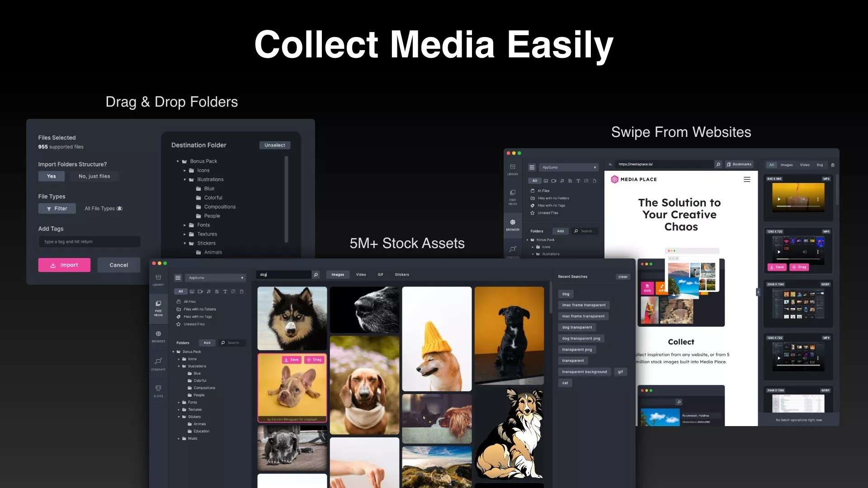
Task: Clear the recent searches list
Action: [x=623, y=277]
